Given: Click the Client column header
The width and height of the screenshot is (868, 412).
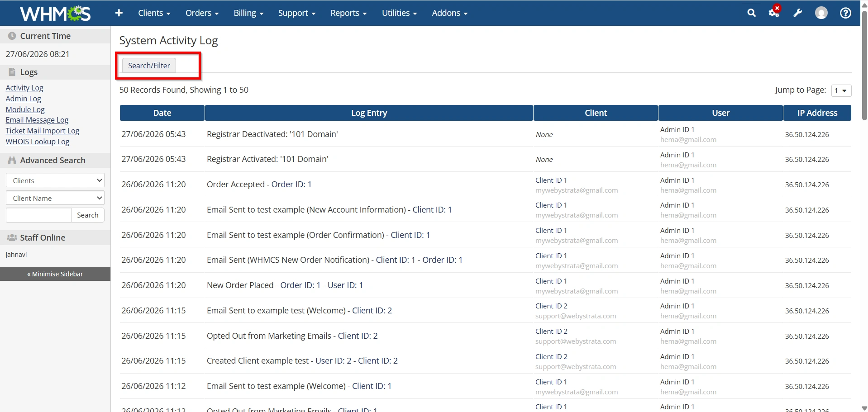Looking at the screenshot, I should click(596, 113).
